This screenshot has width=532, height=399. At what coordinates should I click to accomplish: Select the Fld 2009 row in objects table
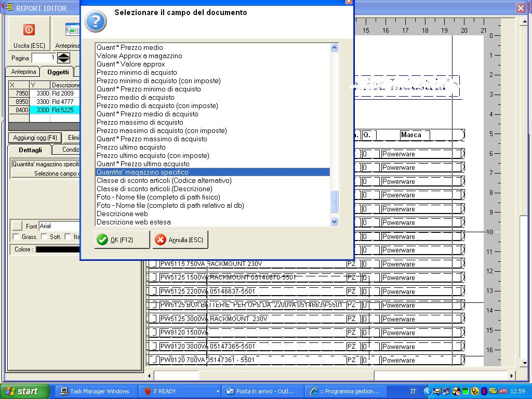(44, 94)
